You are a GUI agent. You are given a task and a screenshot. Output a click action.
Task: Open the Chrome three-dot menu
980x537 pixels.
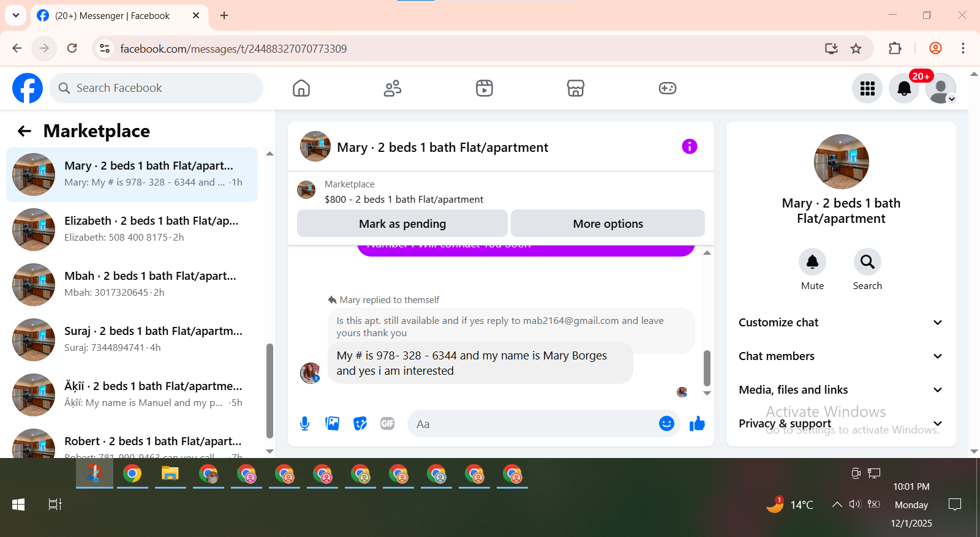point(963,48)
